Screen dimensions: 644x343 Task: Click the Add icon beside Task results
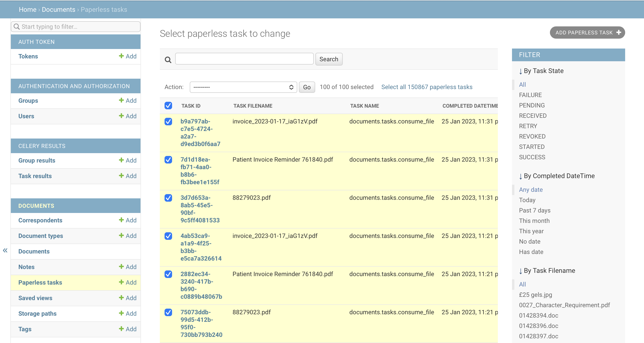[121, 176]
